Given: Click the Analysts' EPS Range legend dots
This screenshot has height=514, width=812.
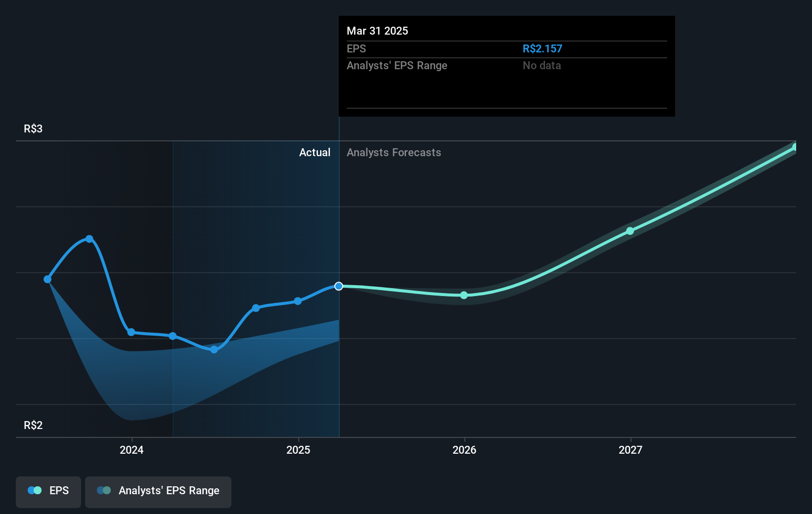Looking at the screenshot, I should coord(104,490).
